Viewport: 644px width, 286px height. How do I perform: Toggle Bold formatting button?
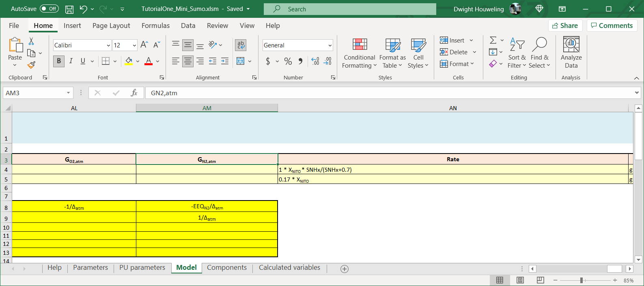pyautogui.click(x=59, y=61)
